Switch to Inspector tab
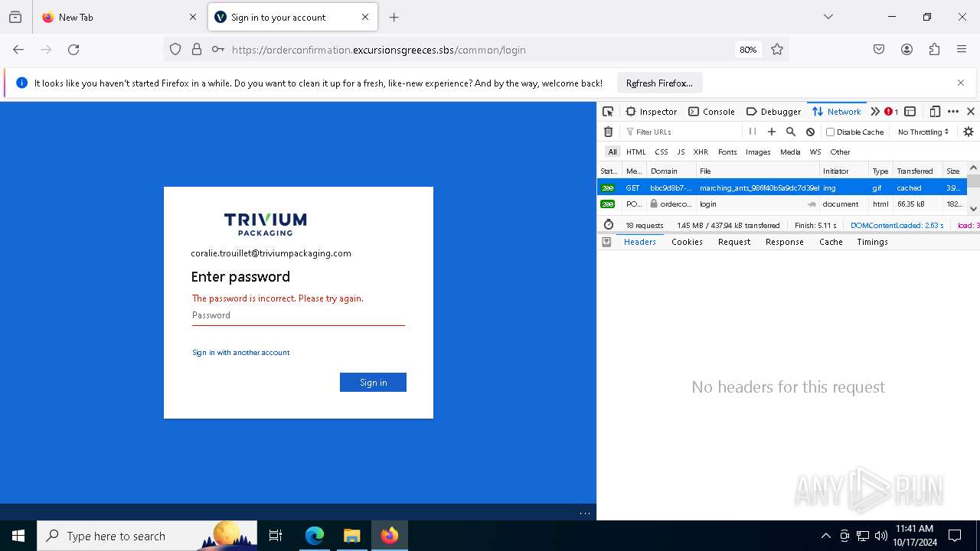The image size is (980, 551). [x=651, y=111]
